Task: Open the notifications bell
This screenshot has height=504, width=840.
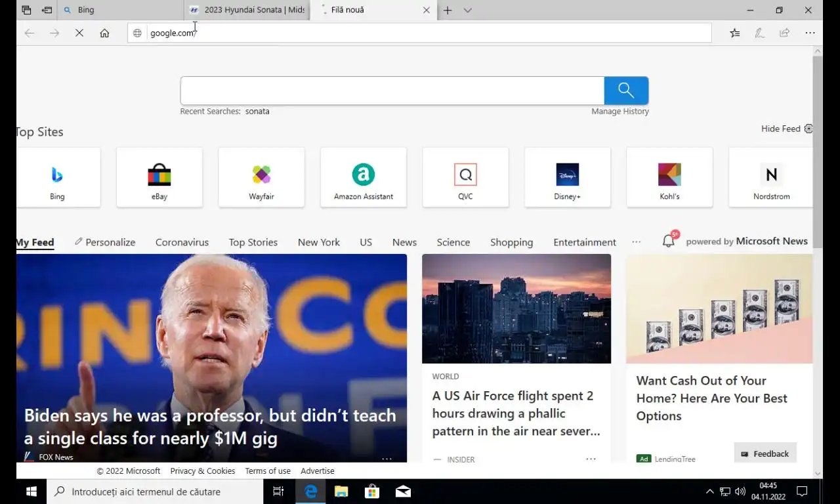Action: pyautogui.click(x=669, y=241)
